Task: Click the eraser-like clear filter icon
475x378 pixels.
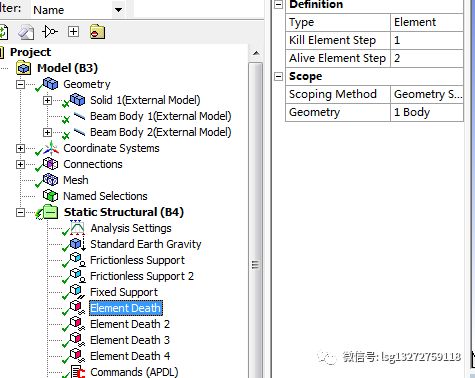Action: click(x=26, y=32)
